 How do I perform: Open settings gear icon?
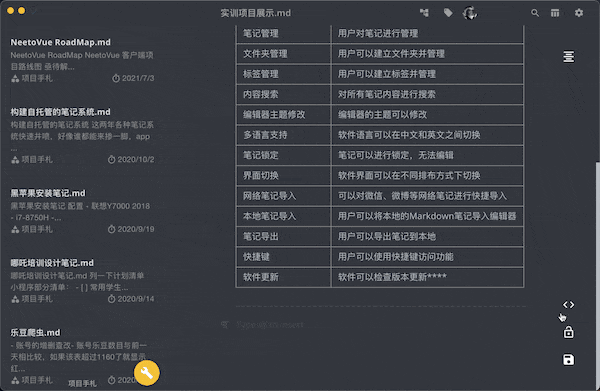click(579, 13)
